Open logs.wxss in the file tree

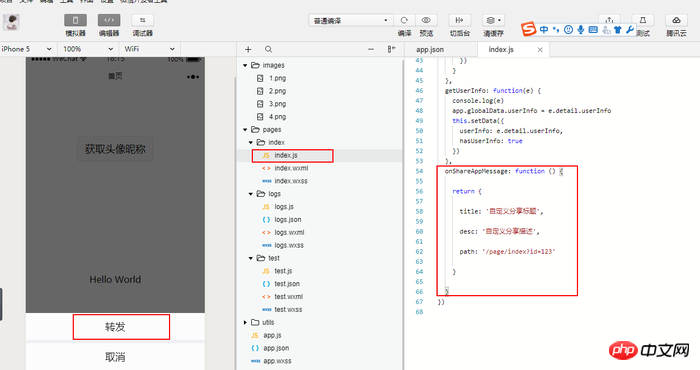[289, 245]
